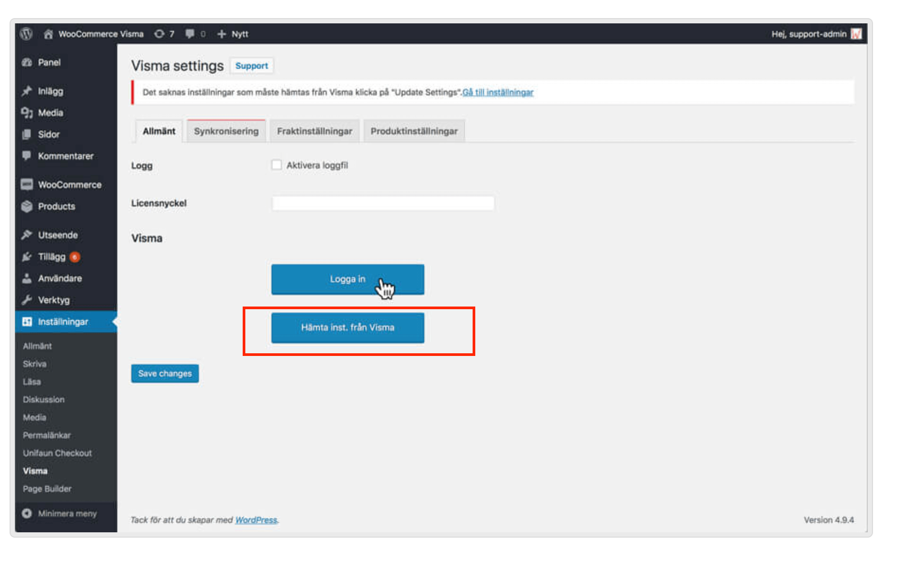Click the support-admin avatar icon
The height and width of the screenshot is (561, 924).
[855, 34]
